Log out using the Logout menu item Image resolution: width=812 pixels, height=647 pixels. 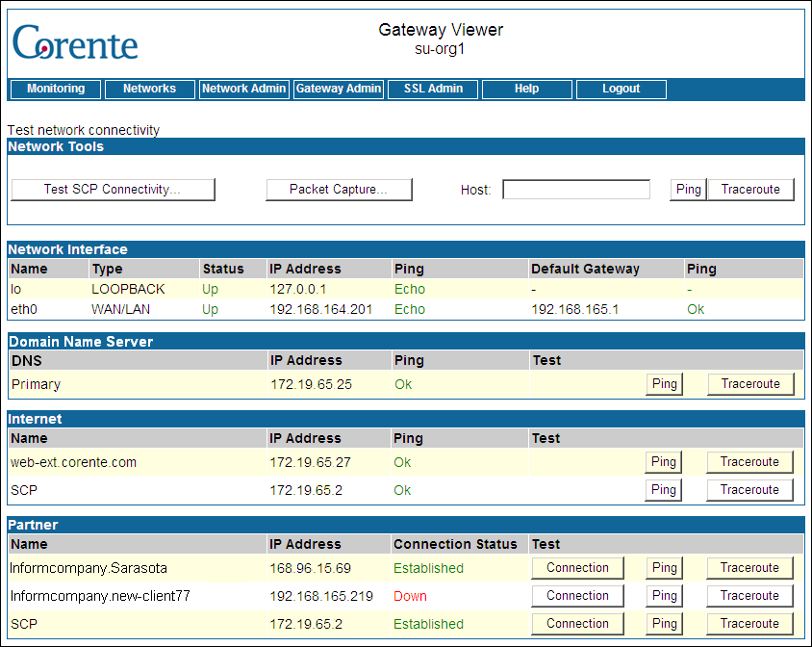(x=621, y=89)
